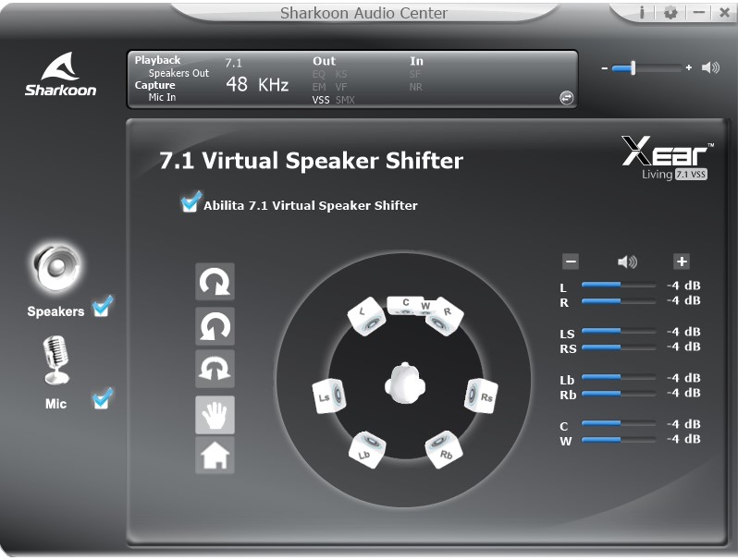Click the L channel -4 dB value
The image size is (738, 560).
pyautogui.click(x=683, y=286)
